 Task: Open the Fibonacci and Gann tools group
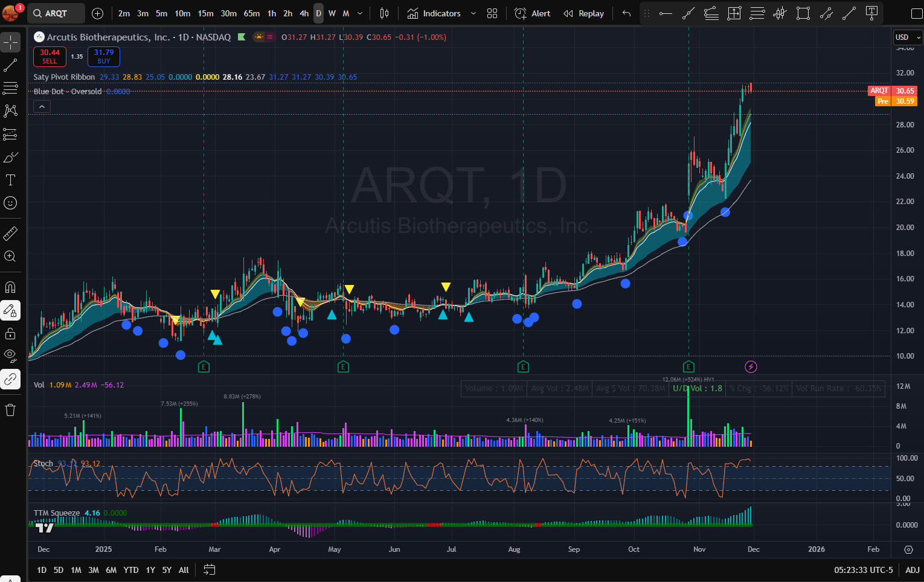[x=10, y=88]
